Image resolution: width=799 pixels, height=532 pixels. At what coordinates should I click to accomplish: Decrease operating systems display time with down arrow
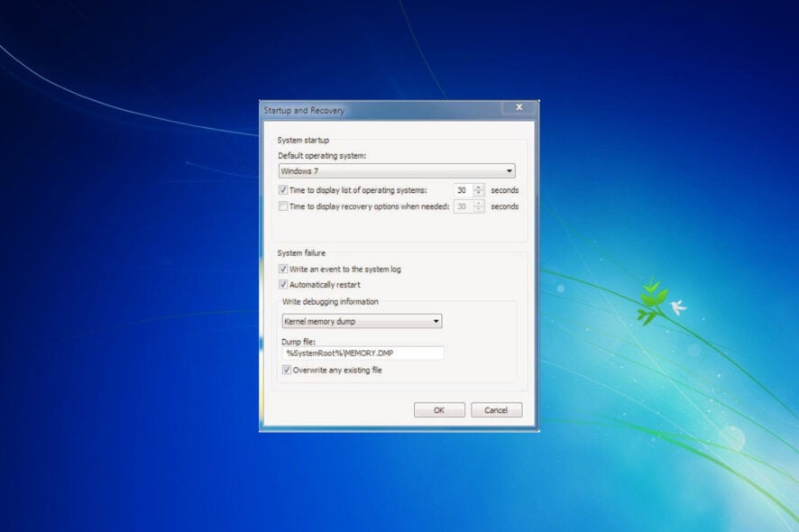tap(479, 194)
